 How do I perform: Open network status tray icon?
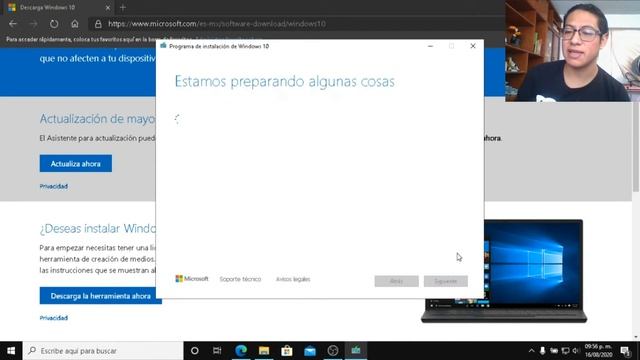[565, 351]
